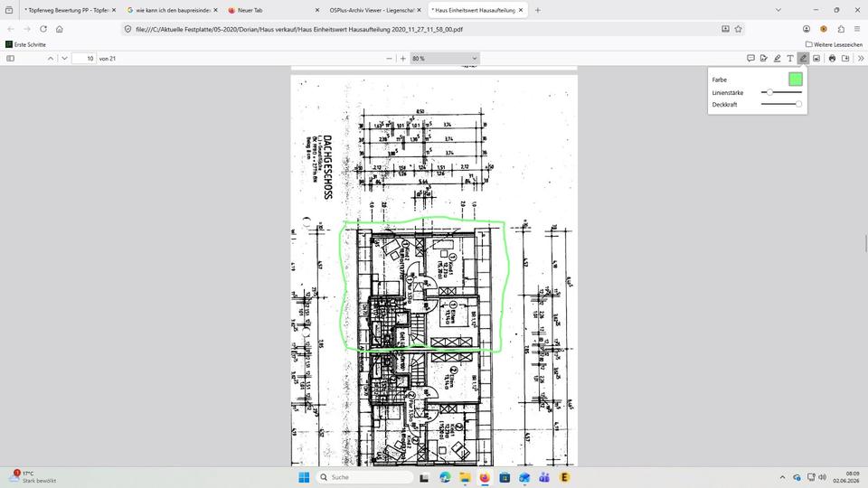This screenshot has height=488, width=868.
Task: Close the OSPlus-Archiv Viewer tab
Action: 419,10
